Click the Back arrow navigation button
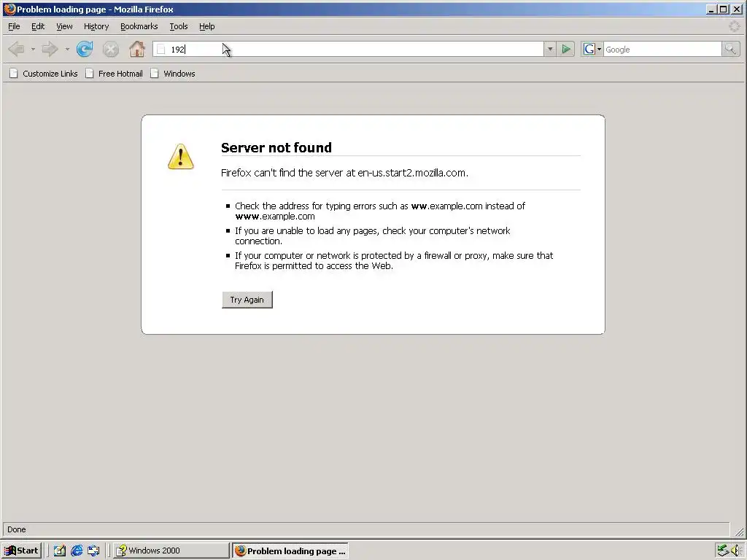 pyautogui.click(x=17, y=49)
